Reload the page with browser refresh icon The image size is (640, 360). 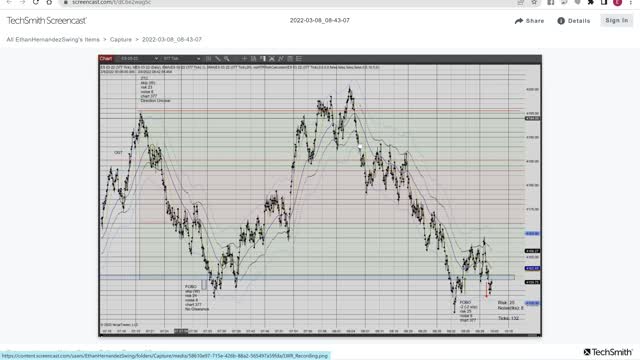click(x=36, y=2)
